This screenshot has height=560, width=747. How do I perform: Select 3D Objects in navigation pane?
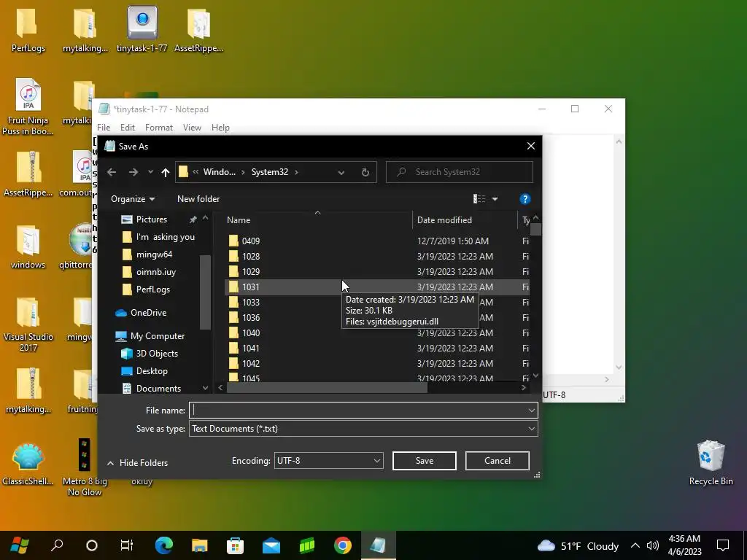click(157, 354)
